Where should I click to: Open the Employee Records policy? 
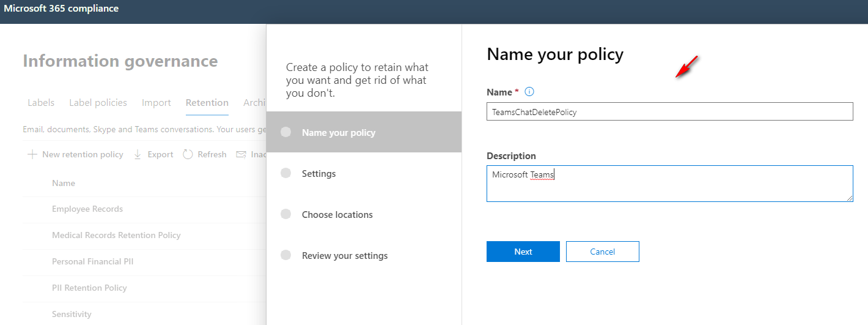[87, 209]
